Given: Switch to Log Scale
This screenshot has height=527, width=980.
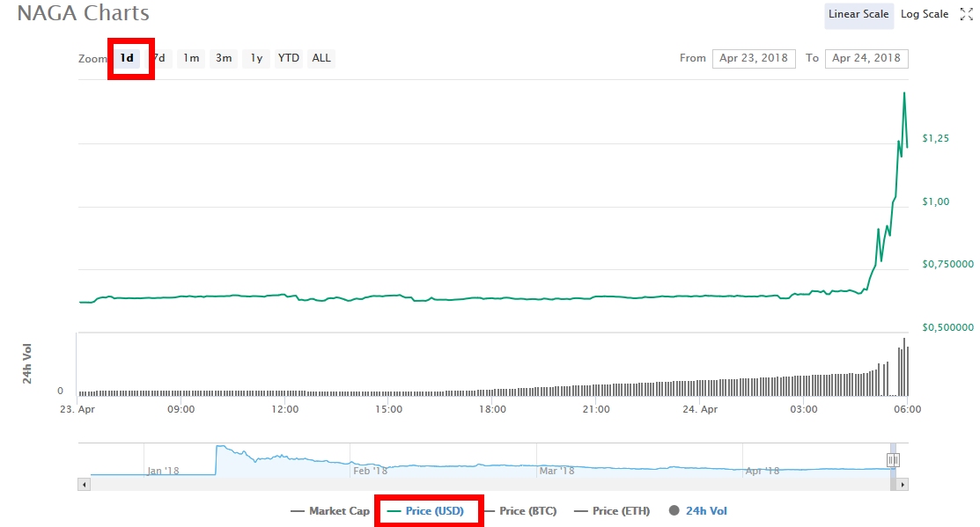Looking at the screenshot, I should click(x=925, y=14).
